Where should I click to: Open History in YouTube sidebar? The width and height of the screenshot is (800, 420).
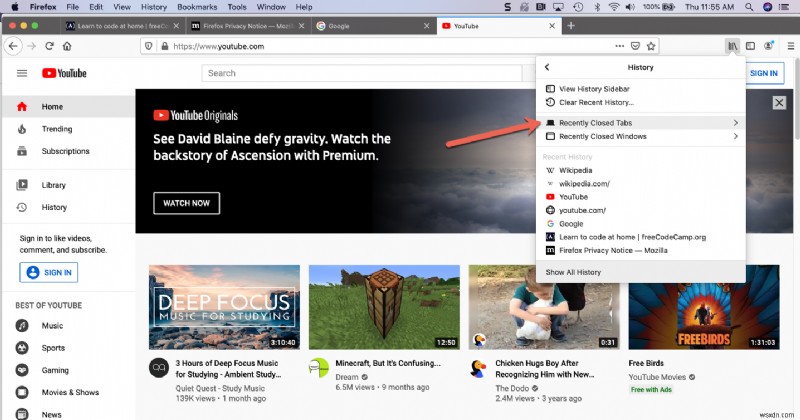click(69, 207)
